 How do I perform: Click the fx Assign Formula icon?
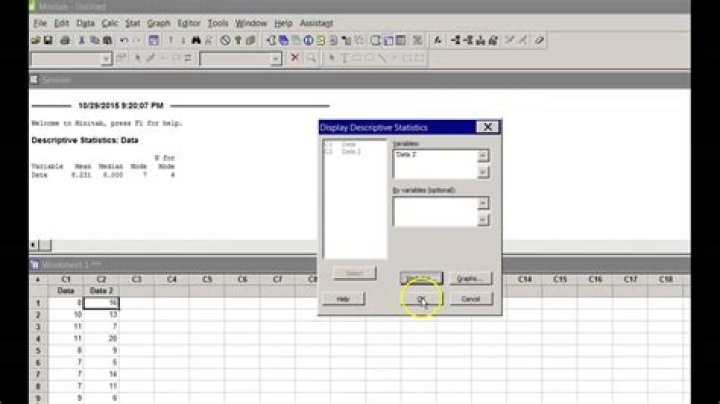click(x=438, y=40)
